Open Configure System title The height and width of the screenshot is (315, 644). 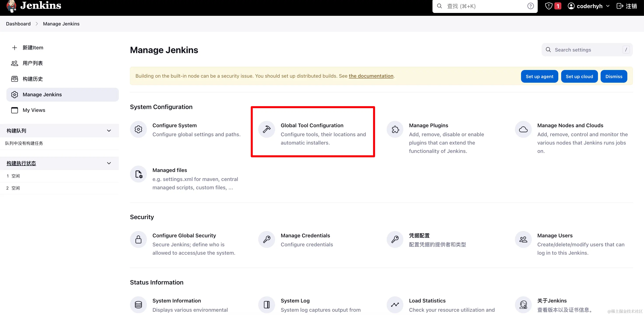(174, 125)
